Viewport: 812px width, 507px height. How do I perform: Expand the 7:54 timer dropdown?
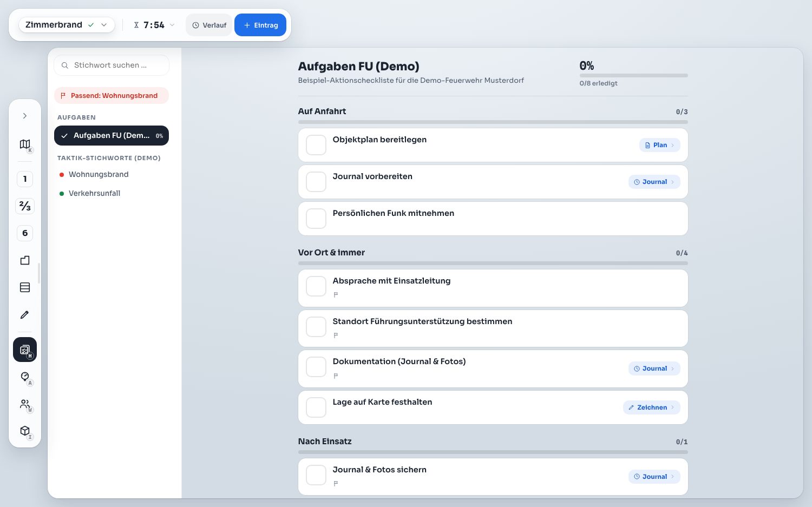154,25
